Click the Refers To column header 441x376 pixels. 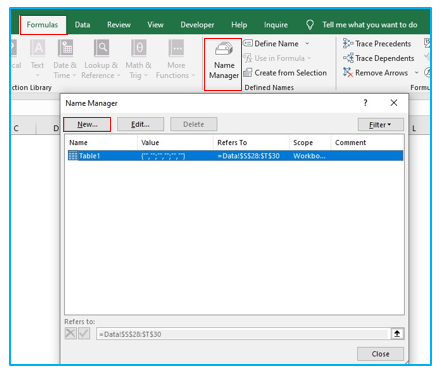(251, 143)
